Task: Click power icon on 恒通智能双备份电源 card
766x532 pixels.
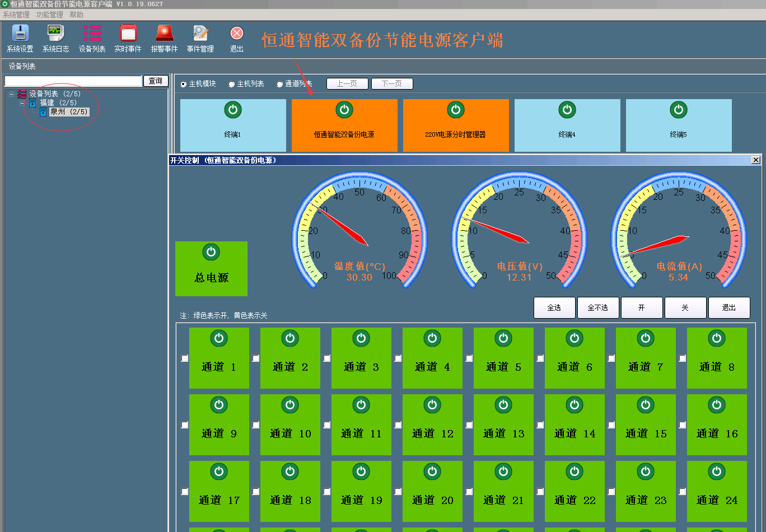Action: 344,110
